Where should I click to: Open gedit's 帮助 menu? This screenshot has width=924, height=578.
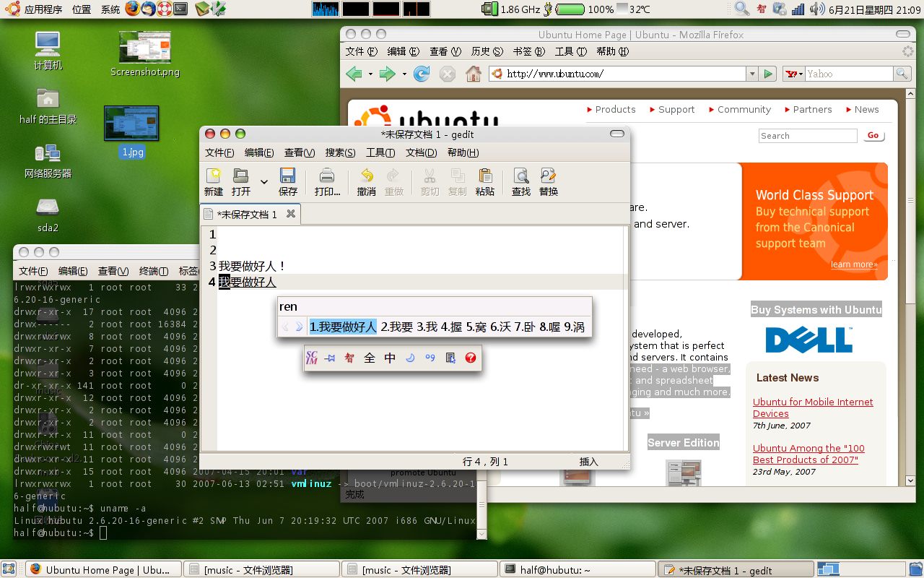click(463, 152)
